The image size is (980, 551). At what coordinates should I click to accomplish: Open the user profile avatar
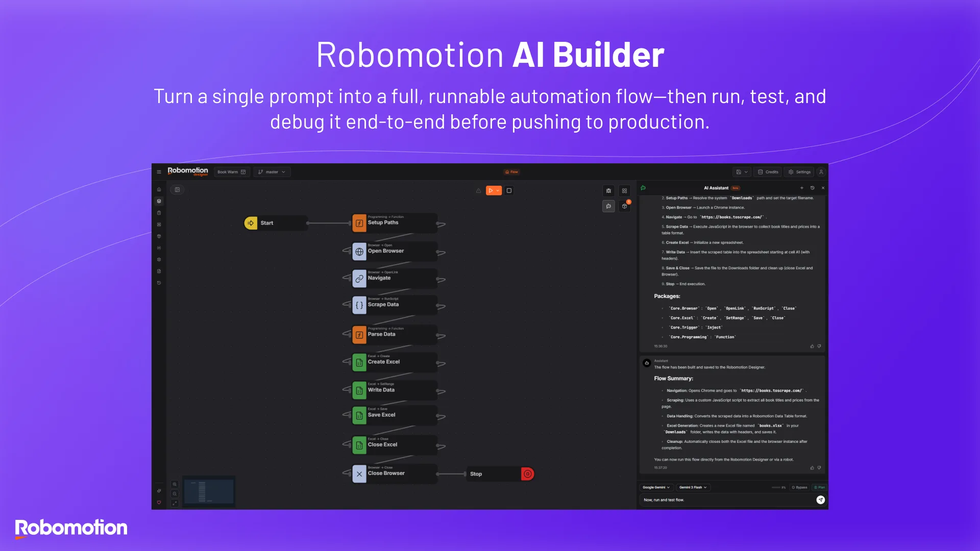pyautogui.click(x=821, y=172)
